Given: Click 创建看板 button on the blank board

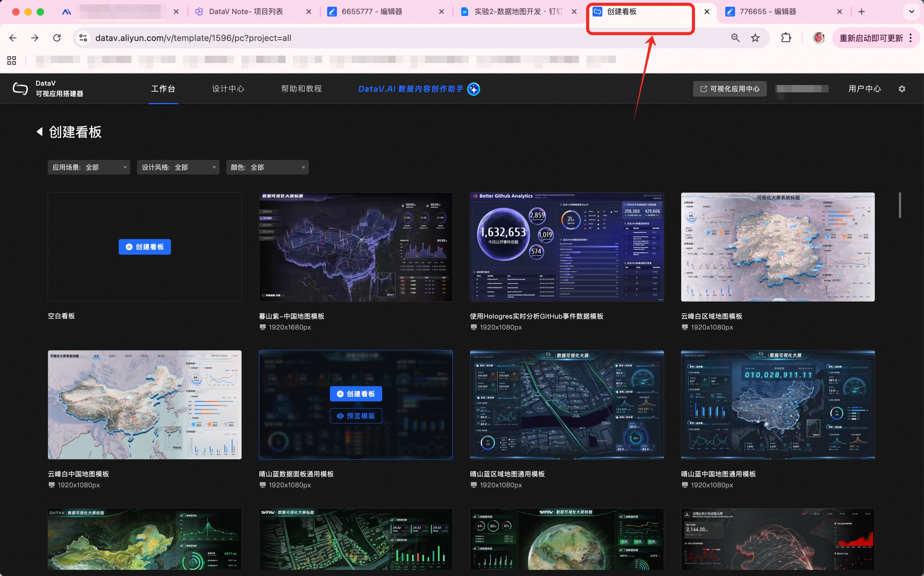Looking at the screenshot, I should click(144, 247).
